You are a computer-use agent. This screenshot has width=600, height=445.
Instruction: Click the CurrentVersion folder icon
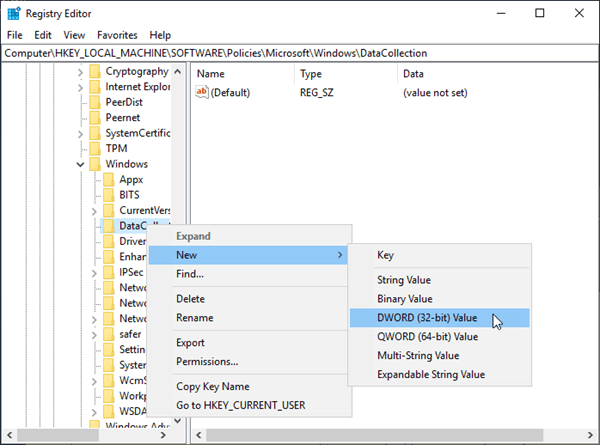click(x=109, y=210)
